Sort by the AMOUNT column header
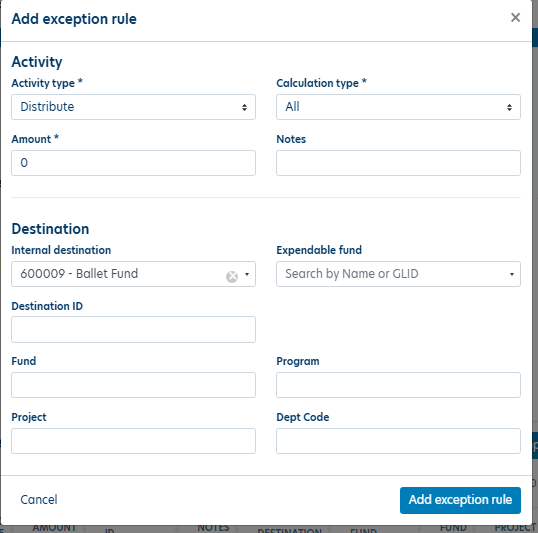Viewport: 538px width, 533px height. pyautogui.click(x=54, y=528)
